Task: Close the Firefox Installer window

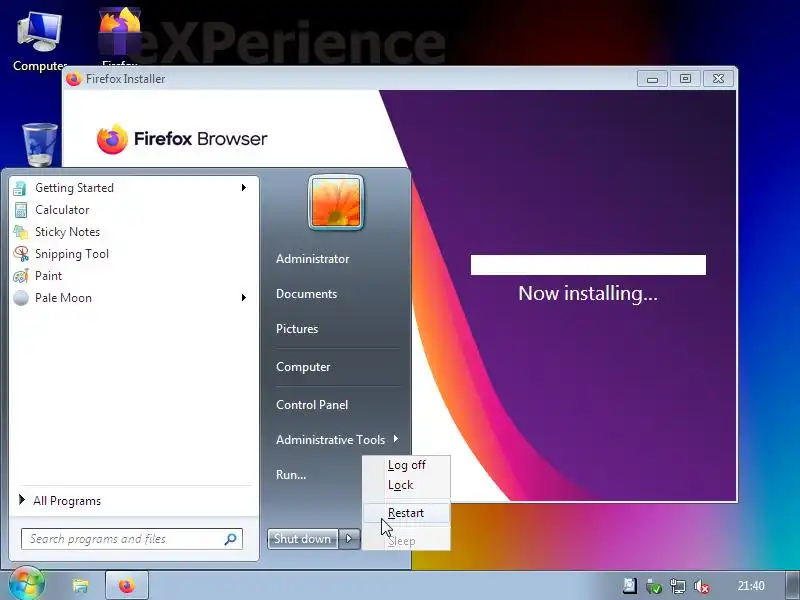Action: click(718, 79)
